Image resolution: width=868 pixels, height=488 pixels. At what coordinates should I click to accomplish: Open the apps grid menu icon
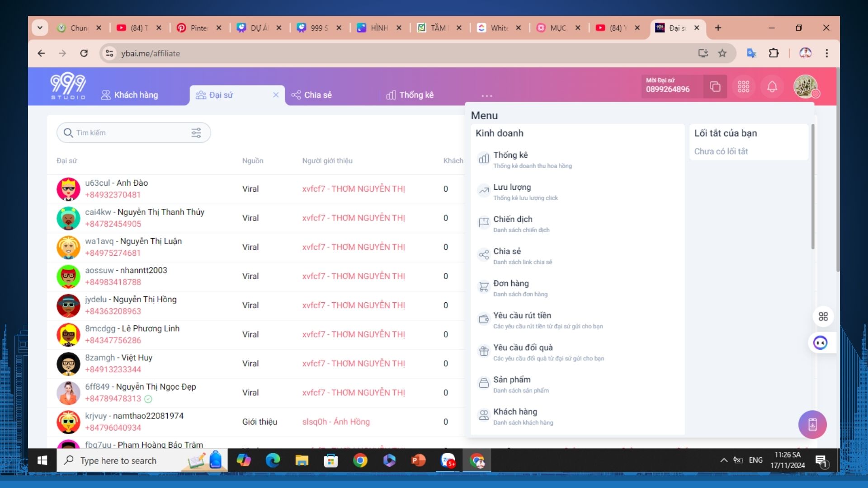coord(743,86)
